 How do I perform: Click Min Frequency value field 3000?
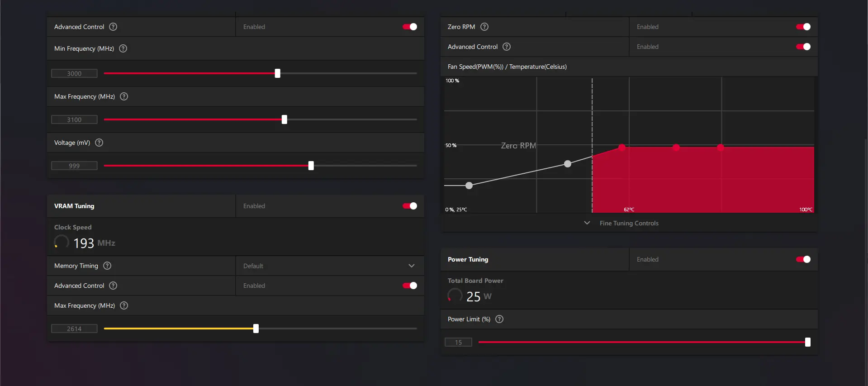pos(74,73)
